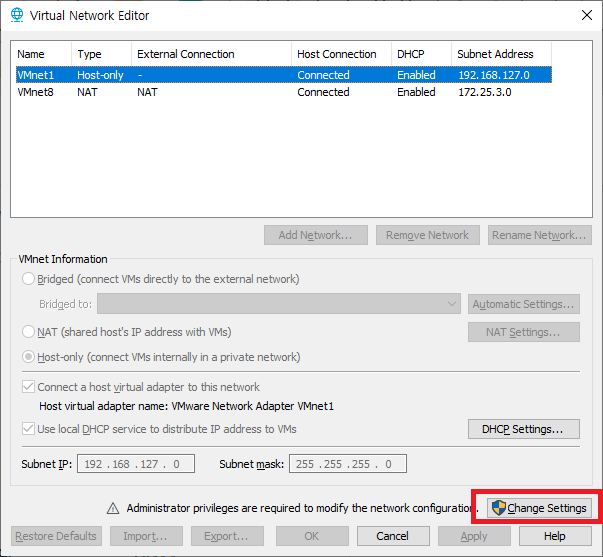Viewport: 603px width, 557px height.
Task: Click the Enabled DHCP cell for VMnet8
Action: [416, 92]
